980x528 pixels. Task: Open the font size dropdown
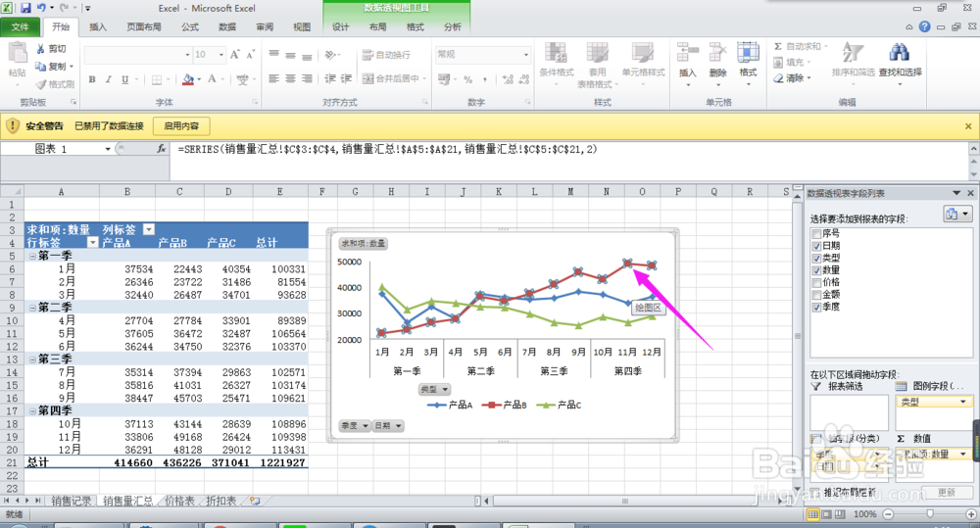[220, 55]
